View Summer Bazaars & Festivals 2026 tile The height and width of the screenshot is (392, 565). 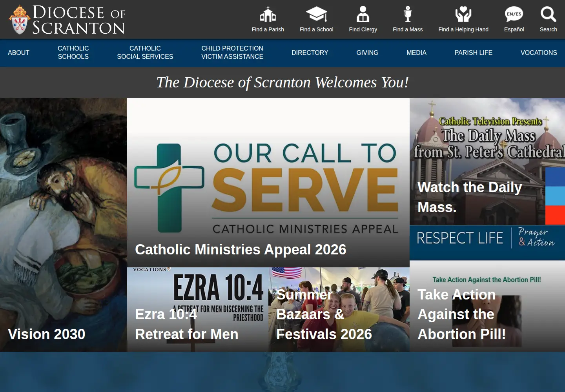(x=339, y=310)
